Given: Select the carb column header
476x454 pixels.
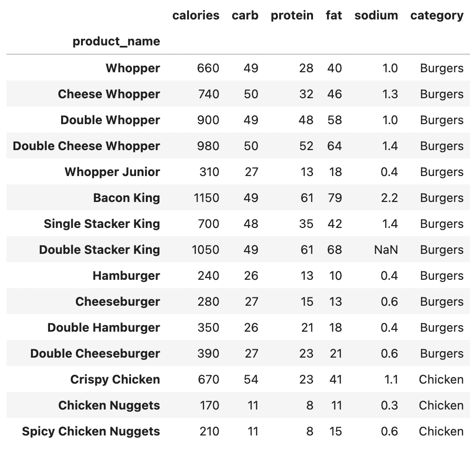Looking at the screenshot, I should click(245, 15).
